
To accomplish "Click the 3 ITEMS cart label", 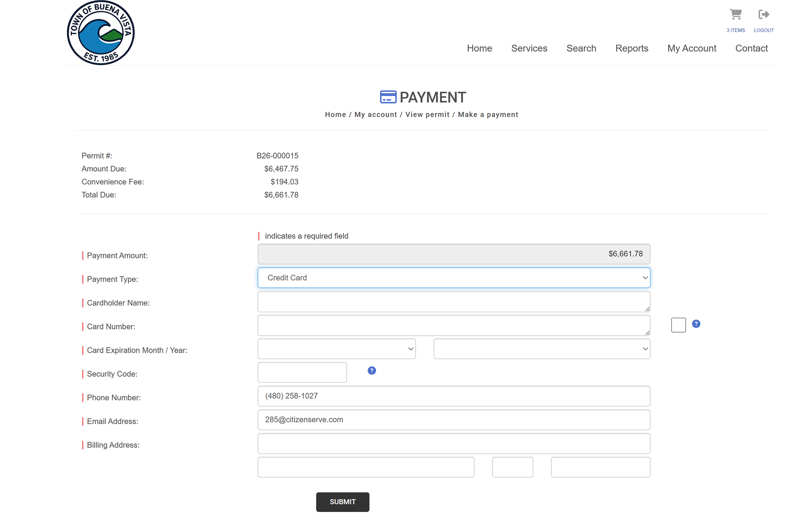I will pyautogui.click(x=736, y=30).
